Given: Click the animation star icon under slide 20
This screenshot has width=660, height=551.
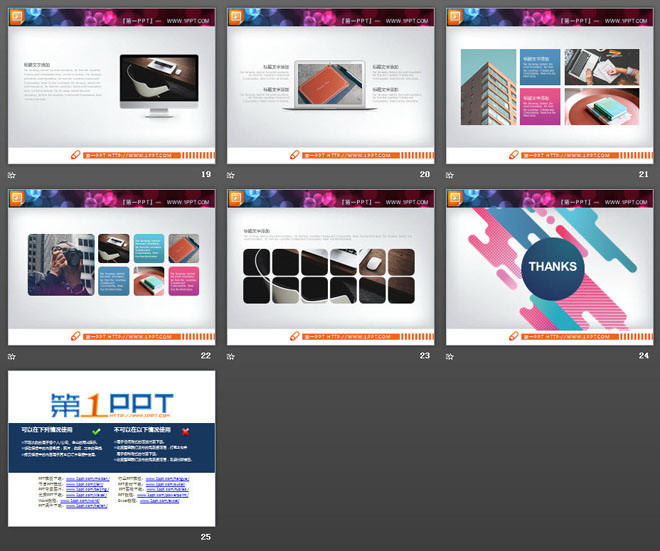Looking at the screenshot, I should (231, 175).
